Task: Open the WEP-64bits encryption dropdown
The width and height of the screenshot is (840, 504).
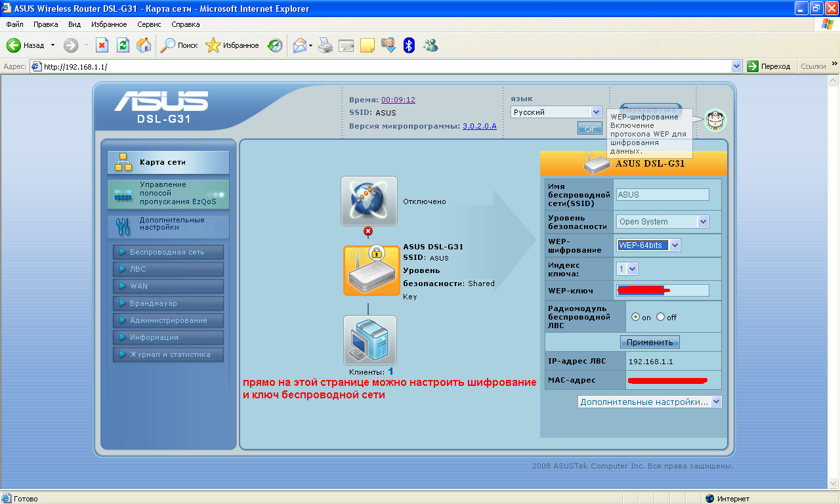Action: point(648,245)
